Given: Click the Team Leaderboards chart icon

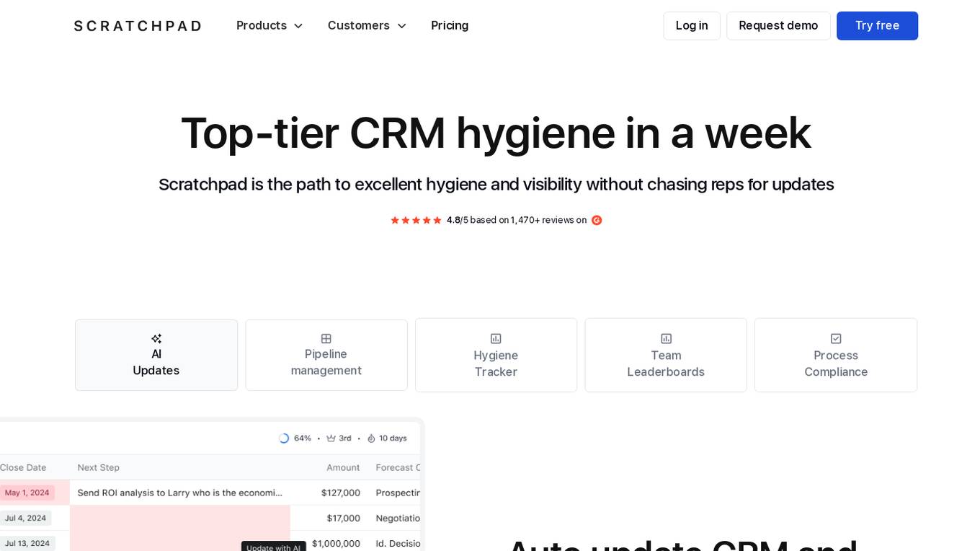Looking at the screenshot, I should pos(666,338).
